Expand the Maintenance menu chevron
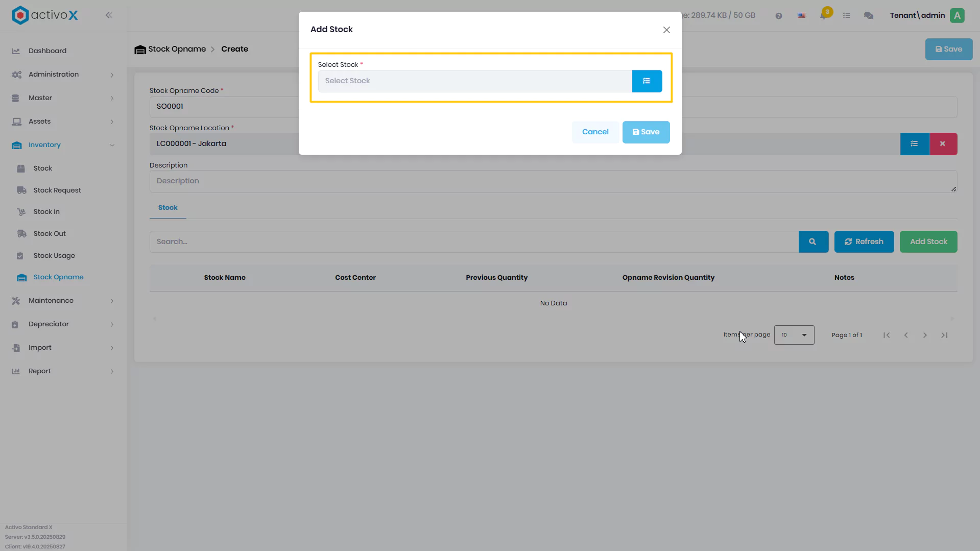 coord(112,301)
